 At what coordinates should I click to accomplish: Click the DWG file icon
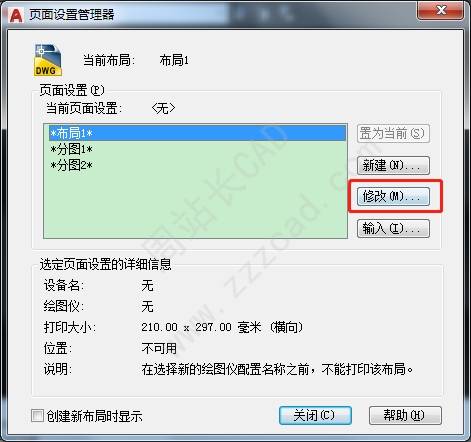[48, 60]
